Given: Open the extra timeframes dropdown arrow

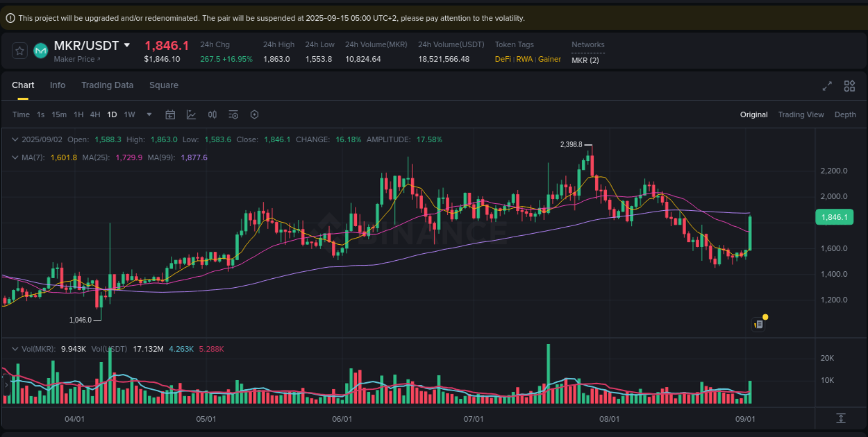Looking at the screenshot, I should [148, 114].
